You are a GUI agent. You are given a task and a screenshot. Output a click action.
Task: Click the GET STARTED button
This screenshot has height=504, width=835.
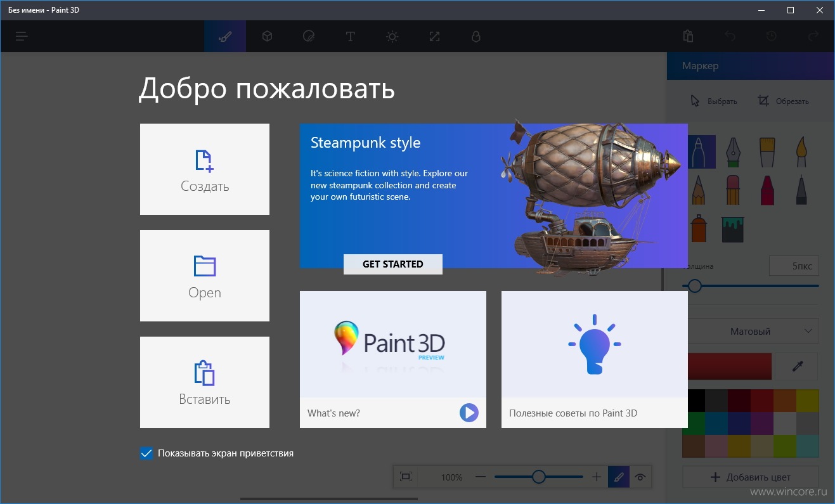[x=393, y=264]
